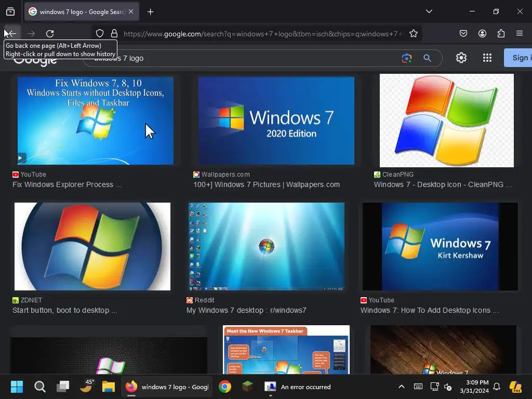Click Fix Windows Explorer Process link
Screen dimensions: 532x399
(67, 184)
